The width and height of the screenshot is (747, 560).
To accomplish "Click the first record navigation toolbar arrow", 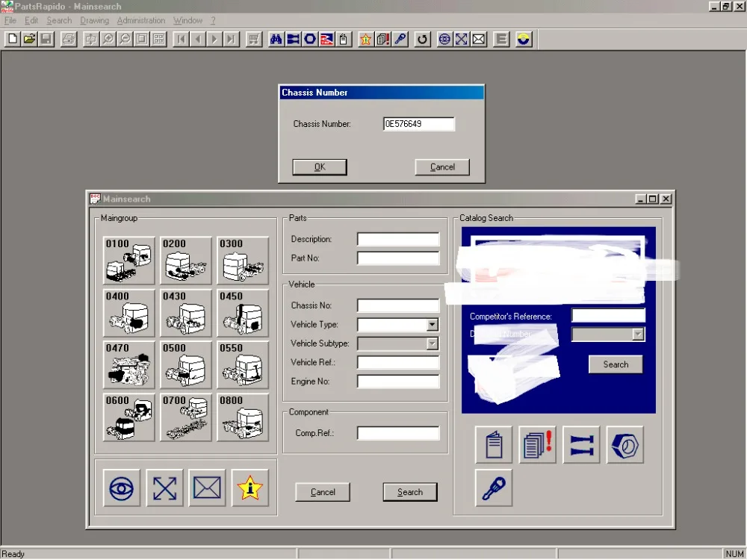I will tap(181, 39).
